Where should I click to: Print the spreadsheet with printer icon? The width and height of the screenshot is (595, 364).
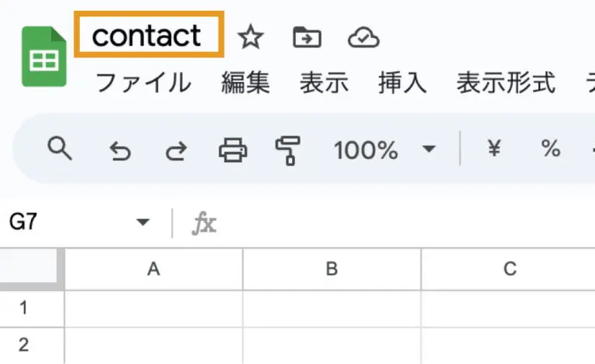[x=232, y=149]
